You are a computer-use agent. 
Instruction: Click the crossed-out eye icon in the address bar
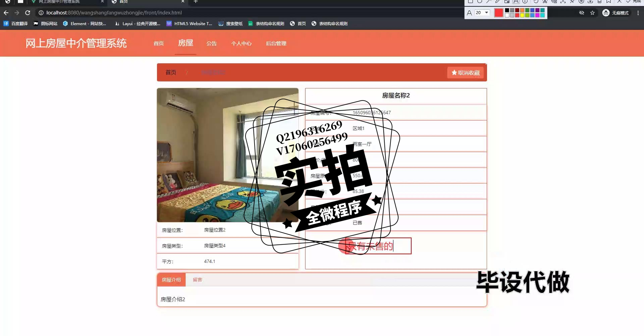coord(582,13)
